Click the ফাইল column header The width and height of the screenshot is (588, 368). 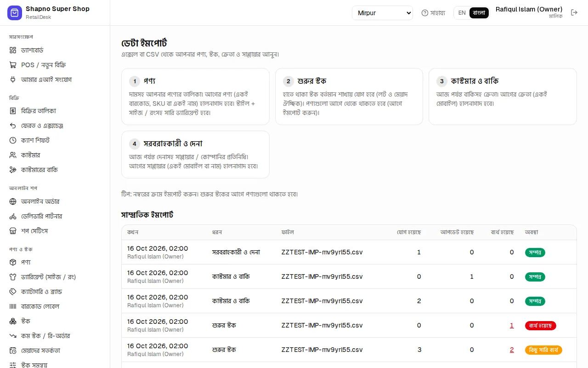point(288,232)
